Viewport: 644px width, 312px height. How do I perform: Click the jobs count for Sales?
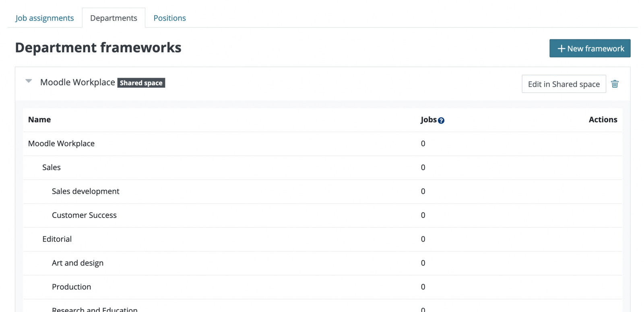point(423,167)
